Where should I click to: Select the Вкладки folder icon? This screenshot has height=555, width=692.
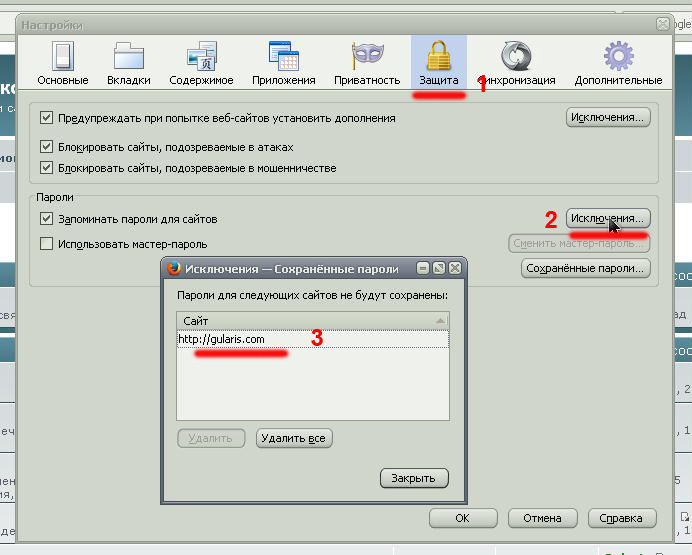point(129,56)
